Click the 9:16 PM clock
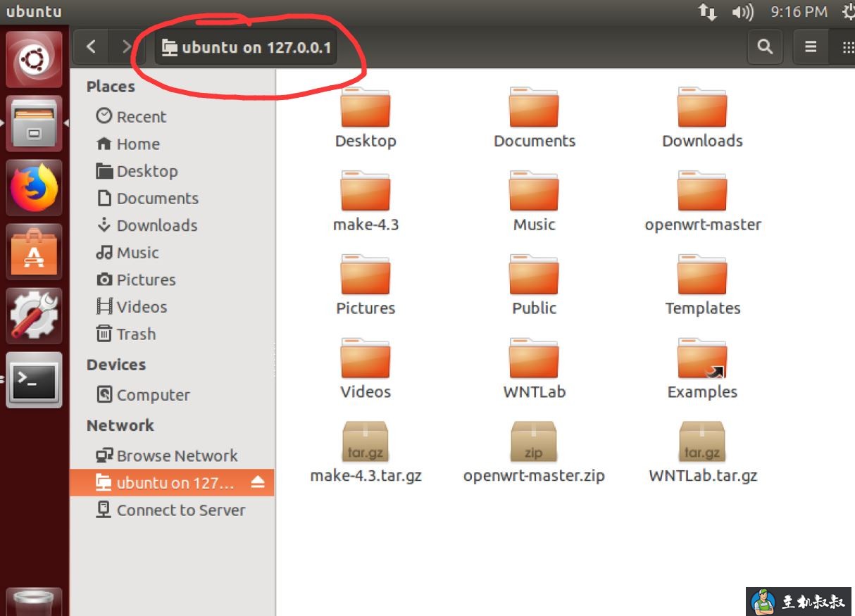The height and width of the screenshot is (616, 855). click(x=799, y=11)
